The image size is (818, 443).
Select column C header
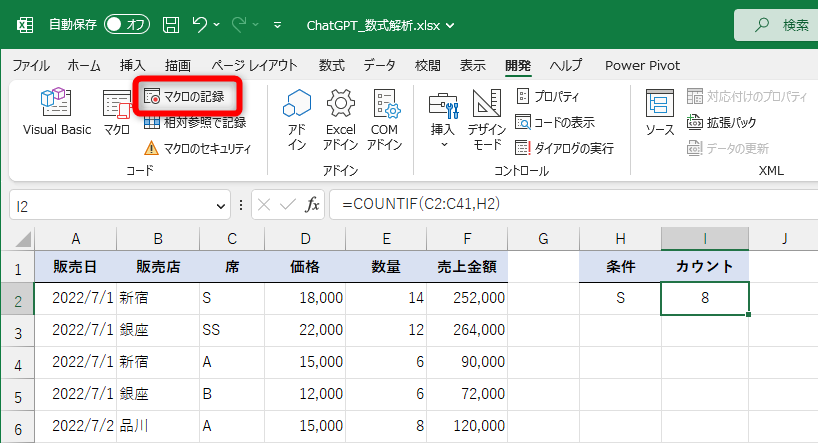click(232, 239)
